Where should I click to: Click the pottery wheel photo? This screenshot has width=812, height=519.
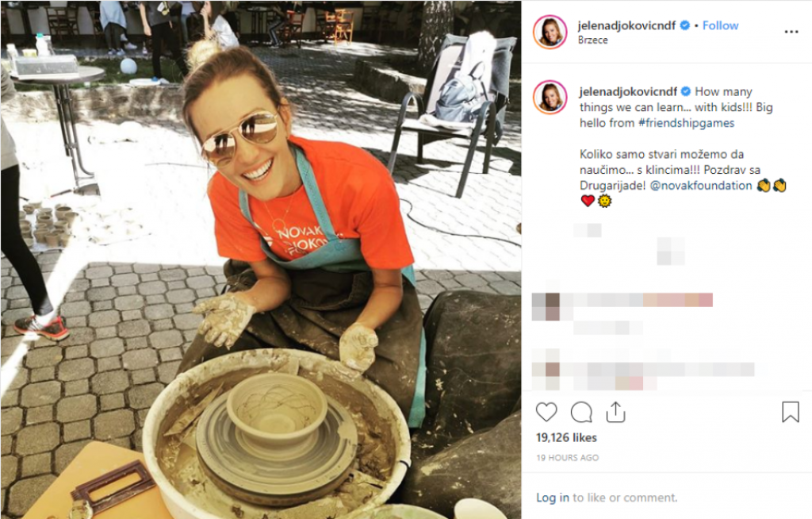pyautogui.click(x=261, y=259)
